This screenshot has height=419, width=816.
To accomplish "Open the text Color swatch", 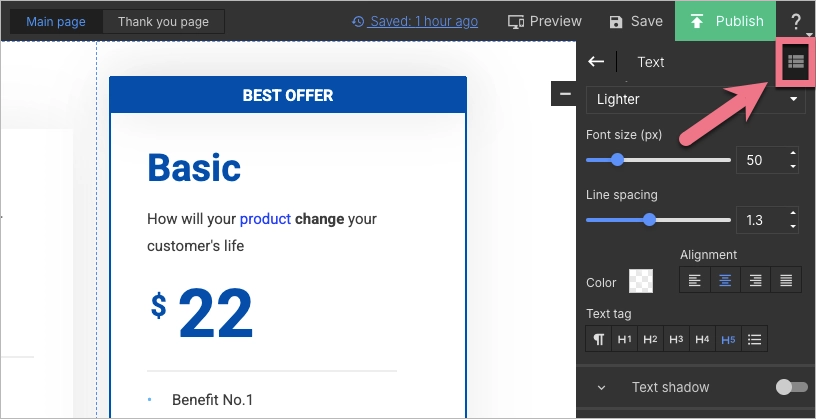I will tap(640, 282).
